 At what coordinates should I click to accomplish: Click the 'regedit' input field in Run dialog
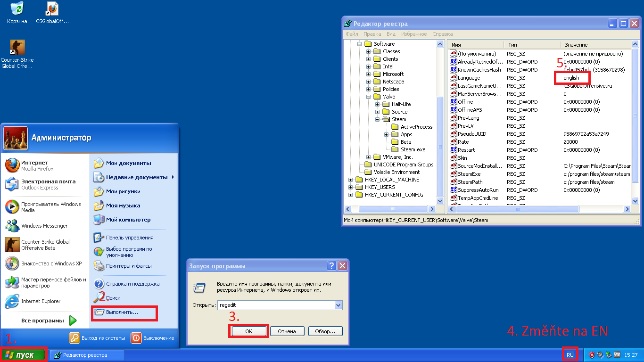(x=276, y=305)
